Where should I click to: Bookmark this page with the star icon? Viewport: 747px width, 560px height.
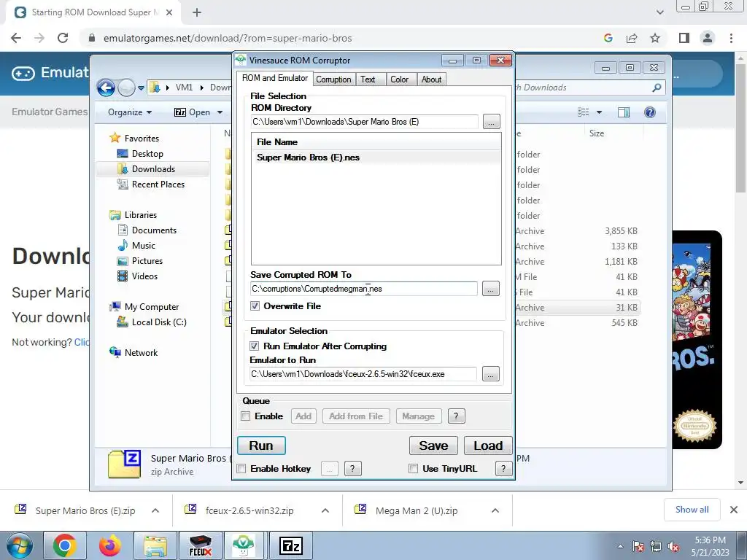click(x=655, y=38)
